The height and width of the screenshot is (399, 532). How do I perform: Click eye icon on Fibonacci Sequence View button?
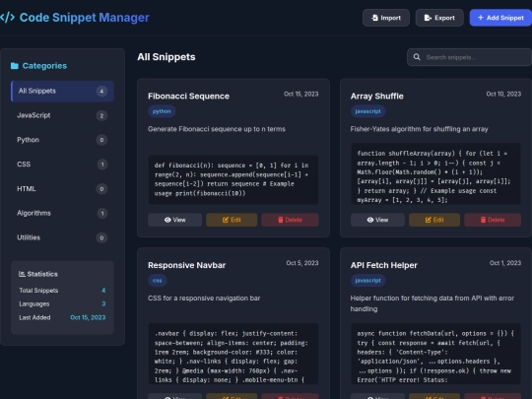tap(167, 220)
